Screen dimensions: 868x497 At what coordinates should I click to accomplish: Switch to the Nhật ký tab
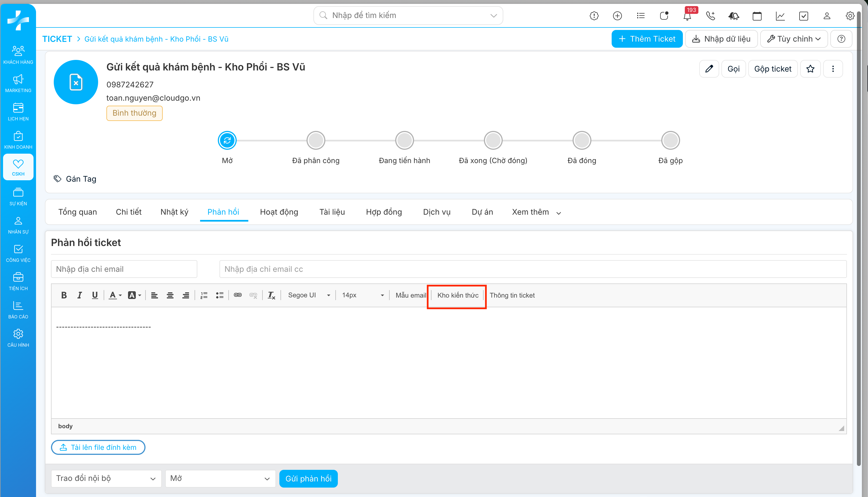click(x=174, y=212)
